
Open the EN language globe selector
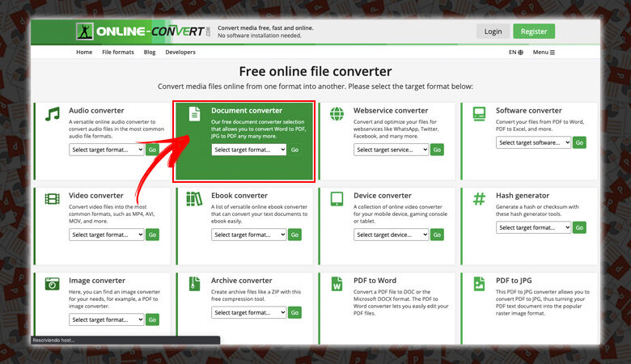tap(516, 53)
